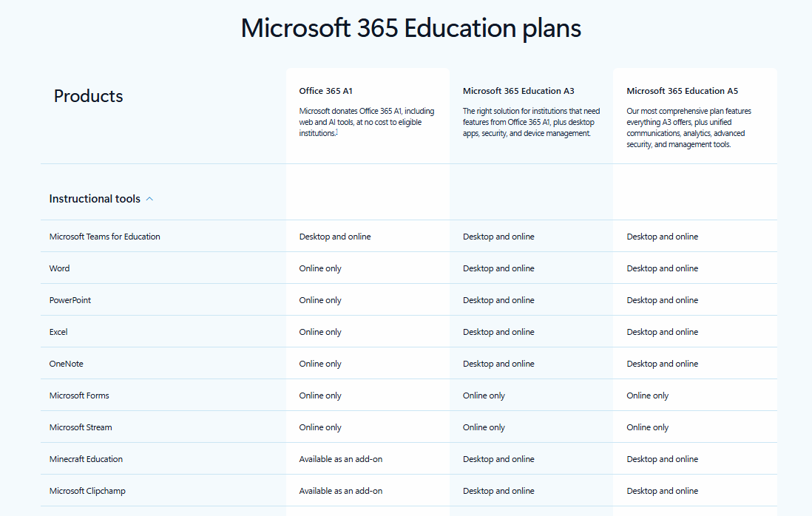Screen dimensions: 812x516
Task: Collapse the Instructional tools section
Action: click(x=101, y=199)
